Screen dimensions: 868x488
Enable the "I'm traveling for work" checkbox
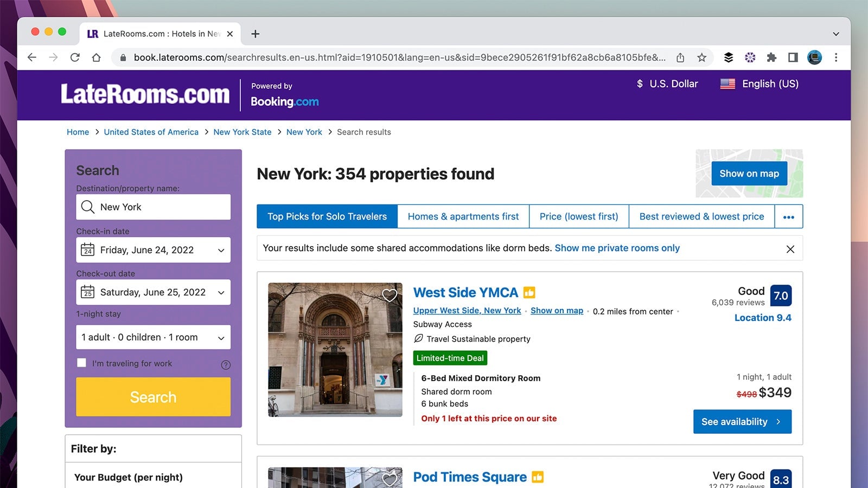(x=81, y=362)
